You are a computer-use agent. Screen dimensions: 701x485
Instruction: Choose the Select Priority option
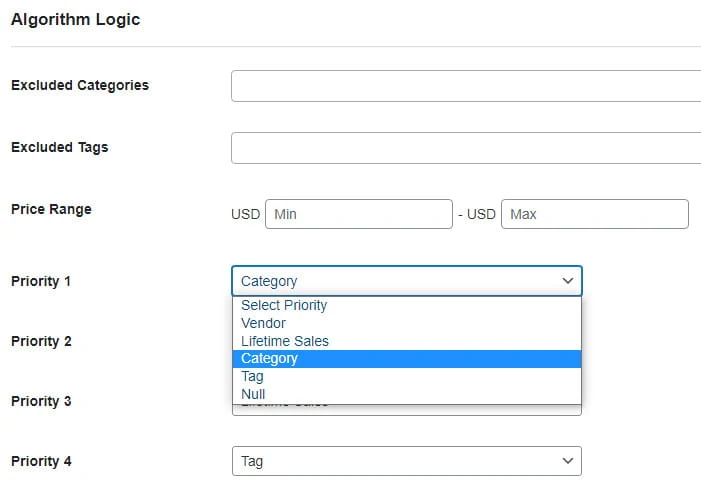[284, 305]
